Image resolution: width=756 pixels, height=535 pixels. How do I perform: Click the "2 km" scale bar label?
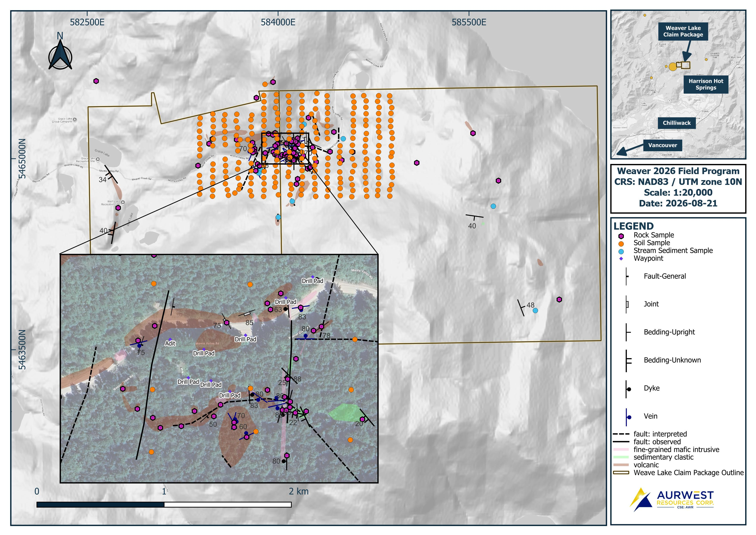click(x=299, y=491)
